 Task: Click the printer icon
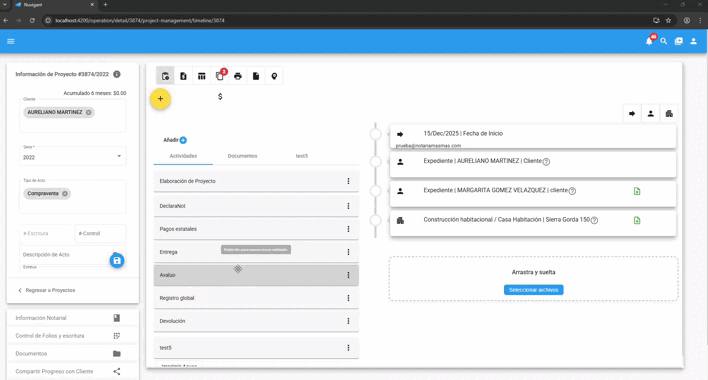238,76
